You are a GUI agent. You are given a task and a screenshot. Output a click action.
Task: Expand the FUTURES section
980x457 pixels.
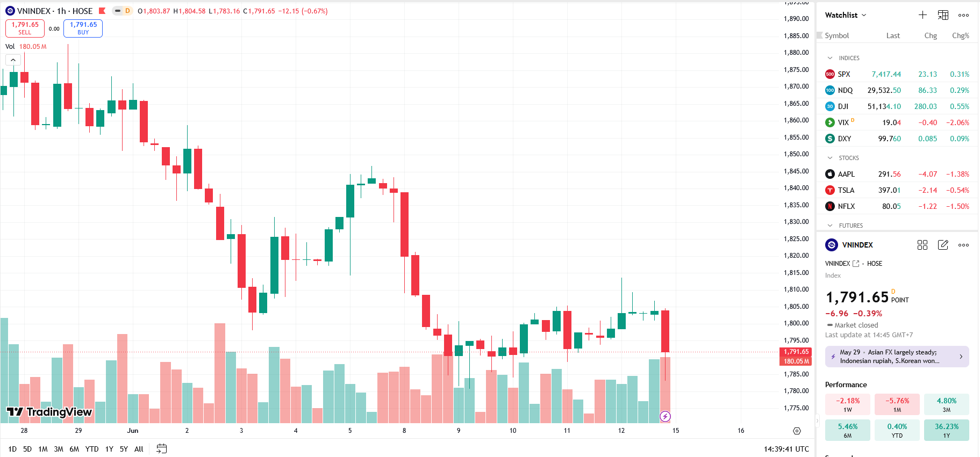pyautogui.click(x=830, y=226)
